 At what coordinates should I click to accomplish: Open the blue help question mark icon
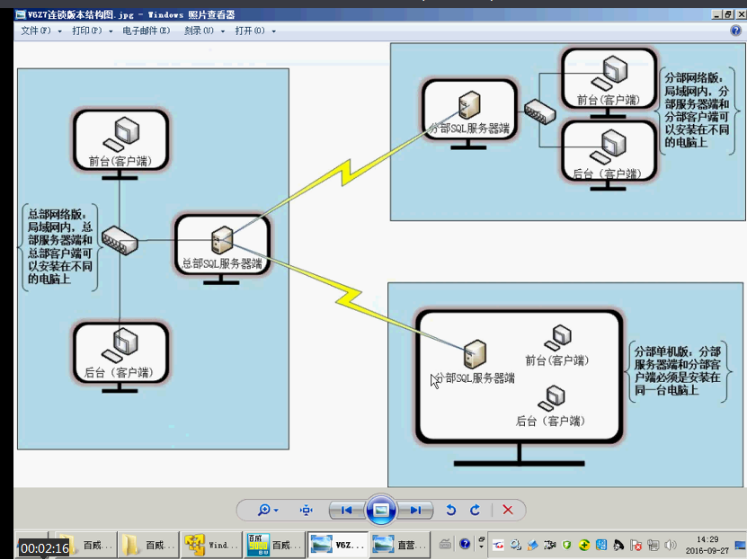point(735,31)
